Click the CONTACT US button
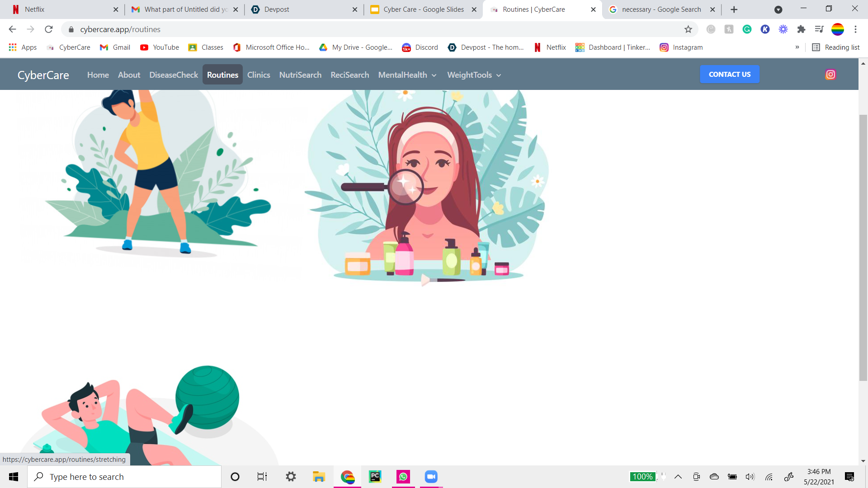868x488 pixels. 729,75
